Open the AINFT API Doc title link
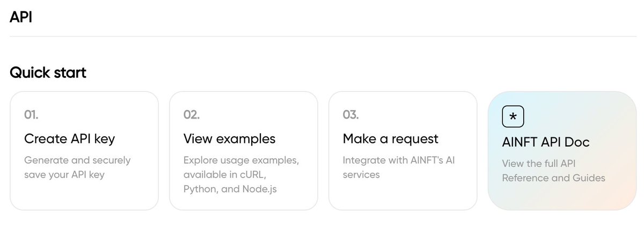Screen dimensions: 644x227 (x=546, y=142)
